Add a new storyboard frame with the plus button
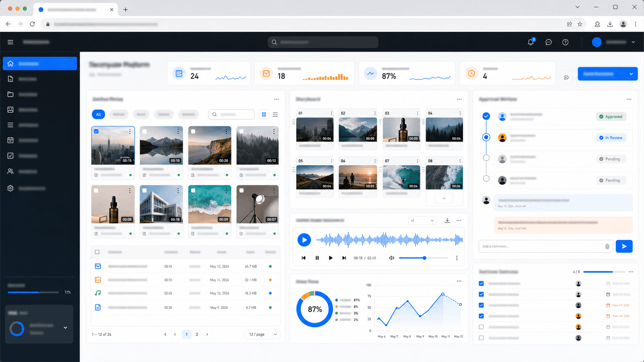 [444, 198]
